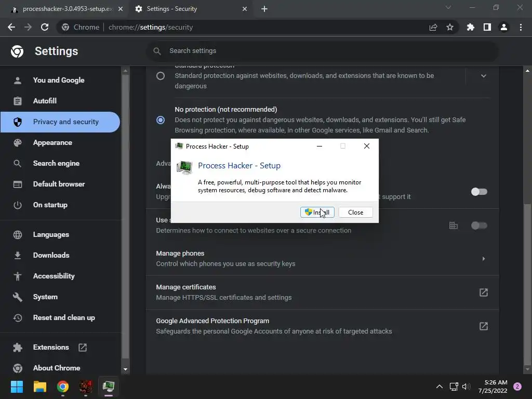Close the processhacker setup tab
The width and height of the screenshot is (532, 399).
pyautogui.click(x=121, y=9)
